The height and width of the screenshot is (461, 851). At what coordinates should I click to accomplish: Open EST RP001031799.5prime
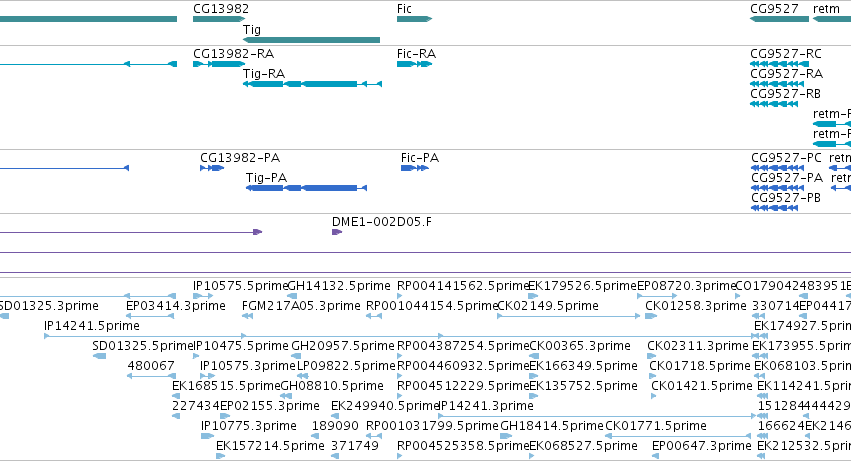coord(432,427)
